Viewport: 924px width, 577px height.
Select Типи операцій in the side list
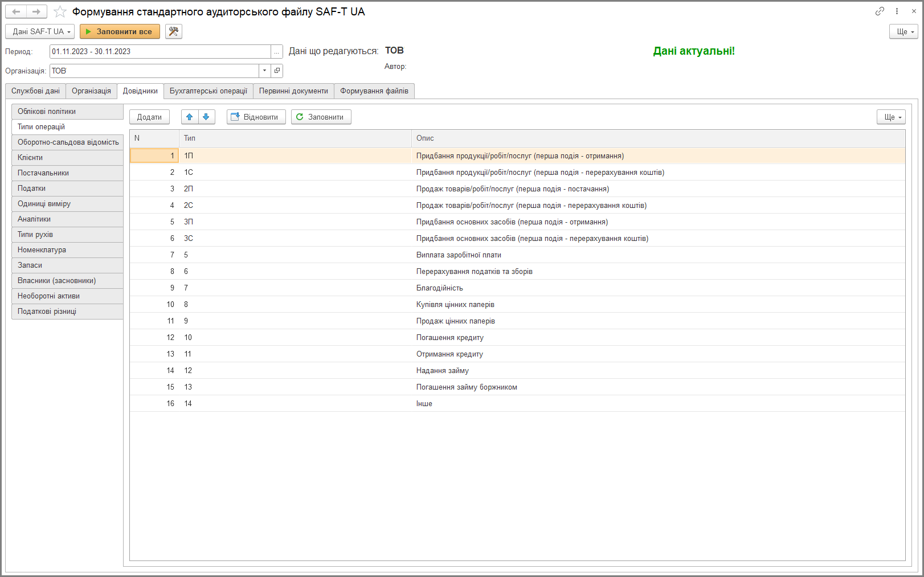coord(67,127)
